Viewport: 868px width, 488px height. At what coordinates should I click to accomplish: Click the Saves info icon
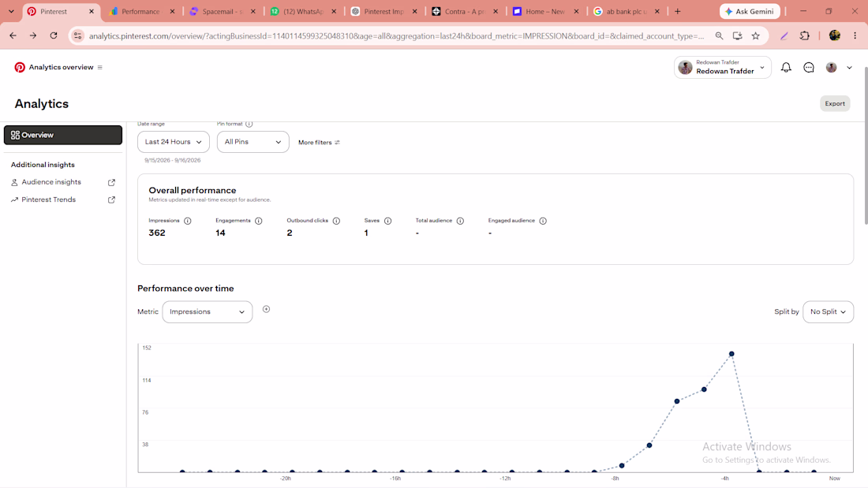(x=388, y=221)
